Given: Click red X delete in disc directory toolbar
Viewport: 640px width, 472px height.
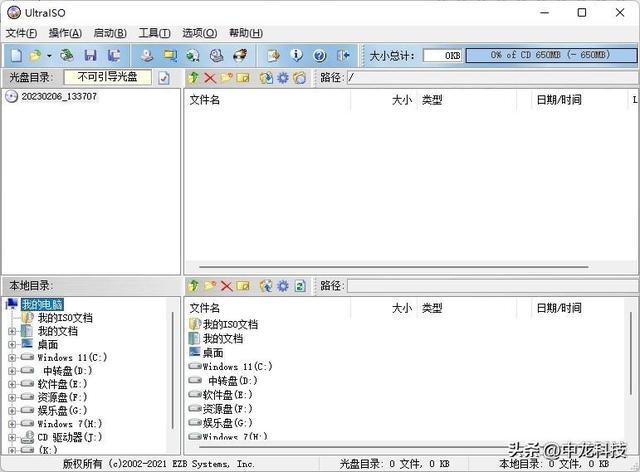Looking at the screenshot, I should click(x=210, y=78).
